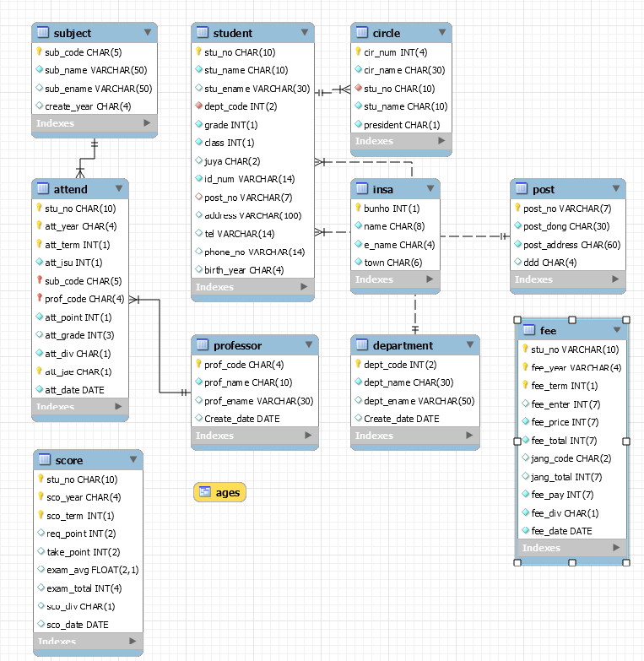
Task: Select stu_ename VARCHAR(30) column in student
Action: tap(253, 89)
